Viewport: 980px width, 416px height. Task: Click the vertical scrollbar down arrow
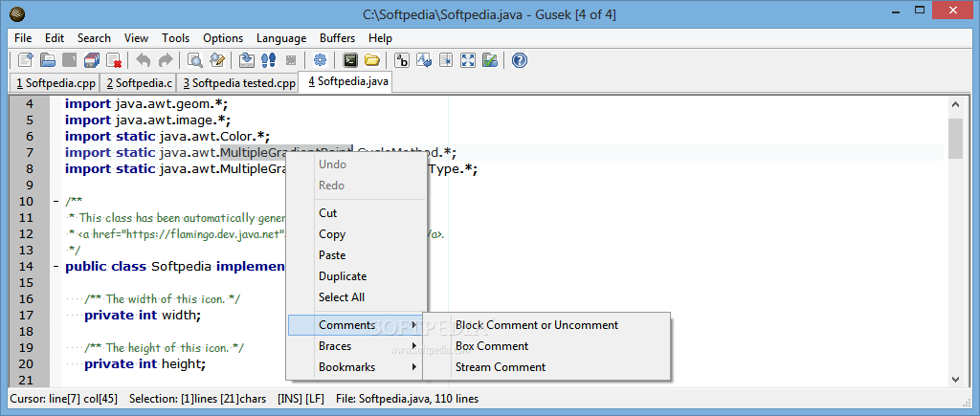click(x=955, y=379)
